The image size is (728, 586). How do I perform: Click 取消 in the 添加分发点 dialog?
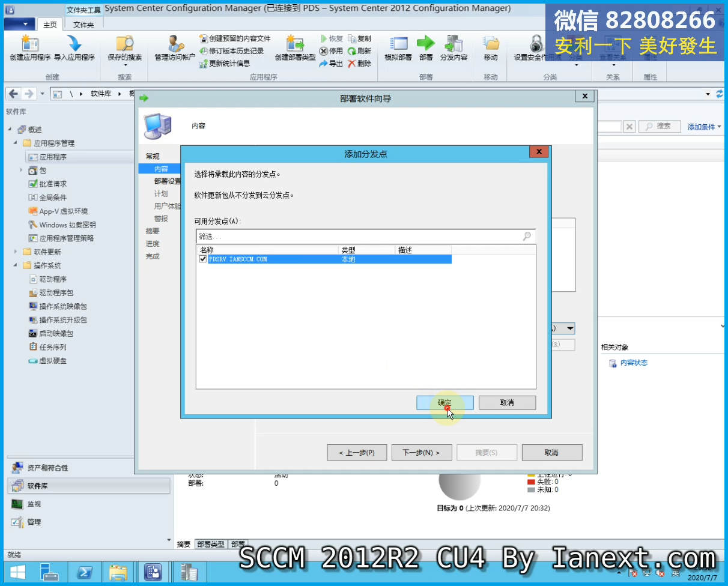[507, 403]
